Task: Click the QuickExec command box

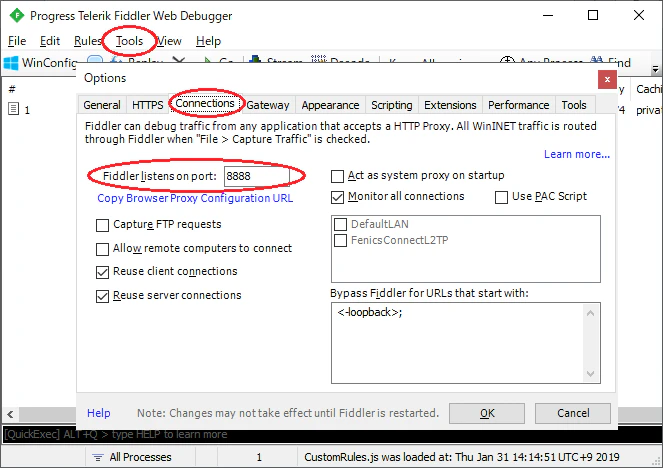Action: (331, 435)
